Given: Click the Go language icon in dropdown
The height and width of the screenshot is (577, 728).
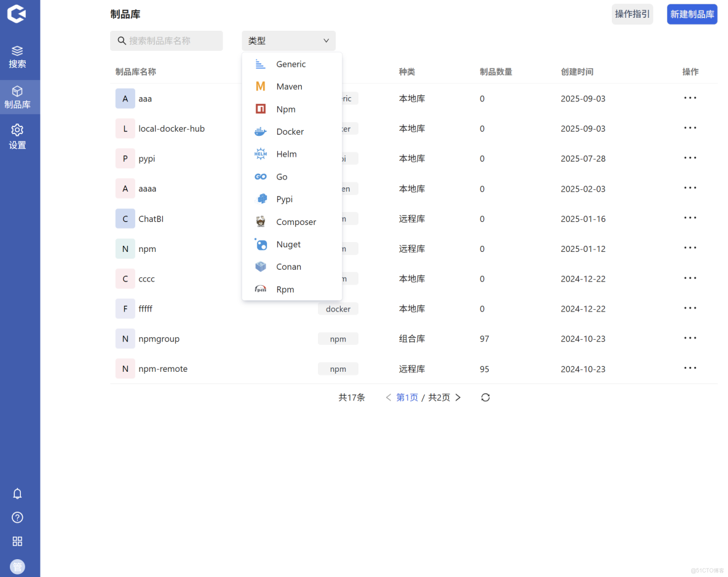Looking at the screenshot, I should click(261, 176).
